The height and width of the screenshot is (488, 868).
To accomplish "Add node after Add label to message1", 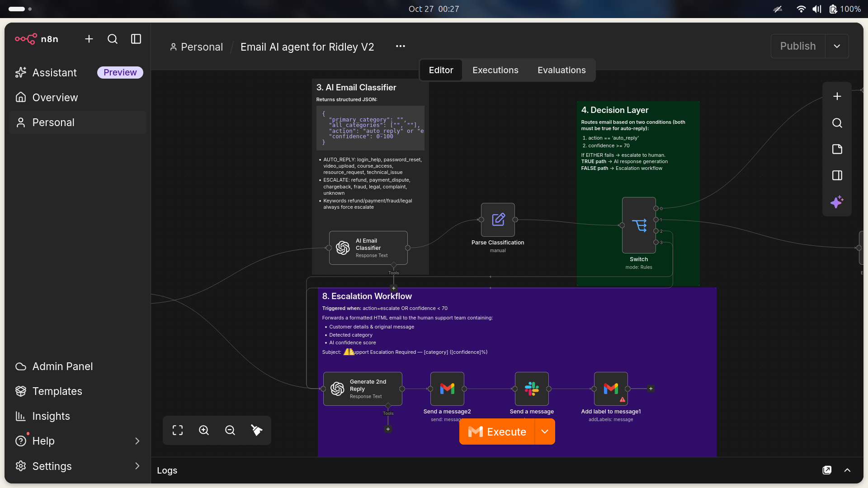I will pyautogui.click(x=651, y=389).
